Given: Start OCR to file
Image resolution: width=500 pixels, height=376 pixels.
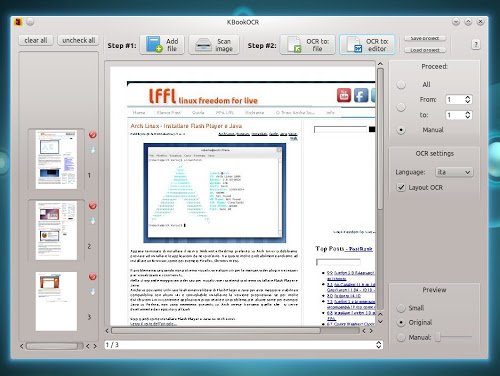Looking at the screenshot, I should (307, 45).
